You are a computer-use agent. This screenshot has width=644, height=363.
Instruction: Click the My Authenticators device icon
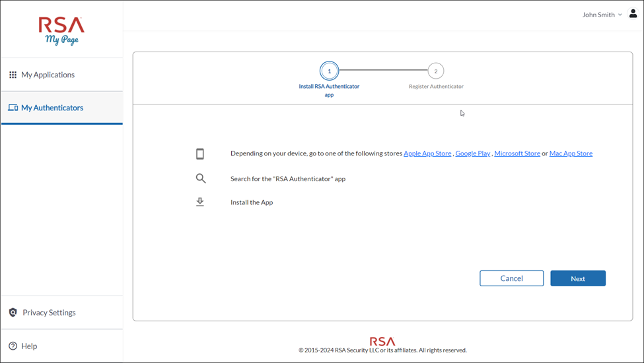click(x=13, y=108)
